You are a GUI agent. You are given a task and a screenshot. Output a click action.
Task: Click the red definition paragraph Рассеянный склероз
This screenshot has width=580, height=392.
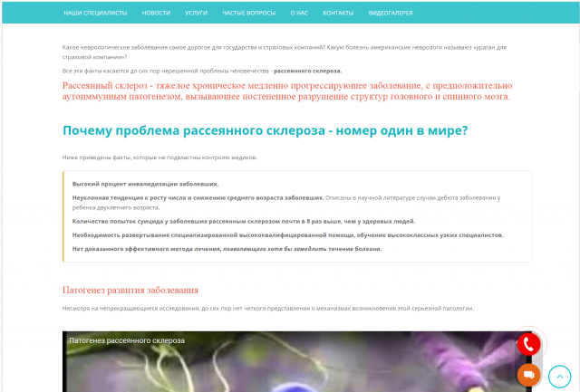coord(287,91)
